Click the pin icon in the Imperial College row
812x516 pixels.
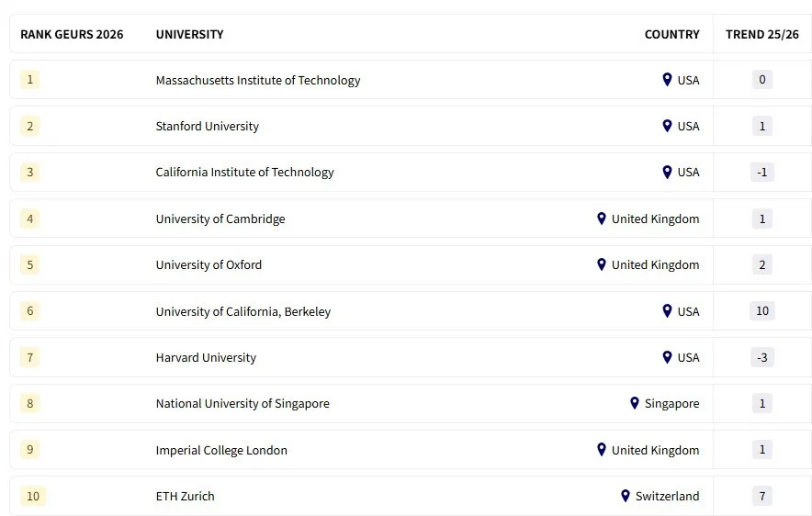tap(602, 450)
